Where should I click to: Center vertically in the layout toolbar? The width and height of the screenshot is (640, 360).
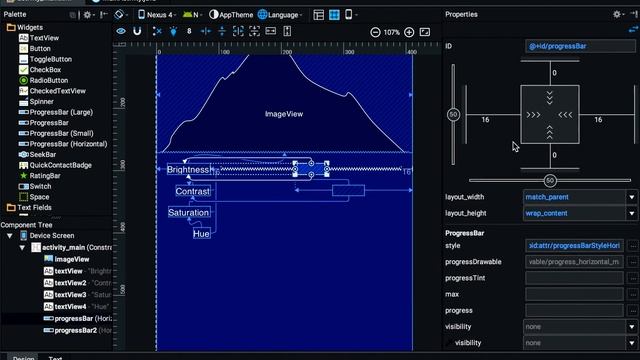point(222,31)
